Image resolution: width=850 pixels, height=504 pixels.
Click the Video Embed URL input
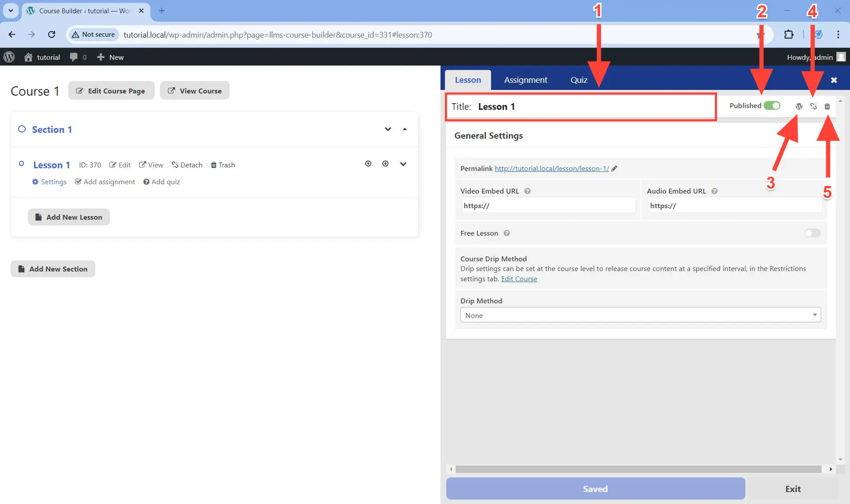(548, 205)
